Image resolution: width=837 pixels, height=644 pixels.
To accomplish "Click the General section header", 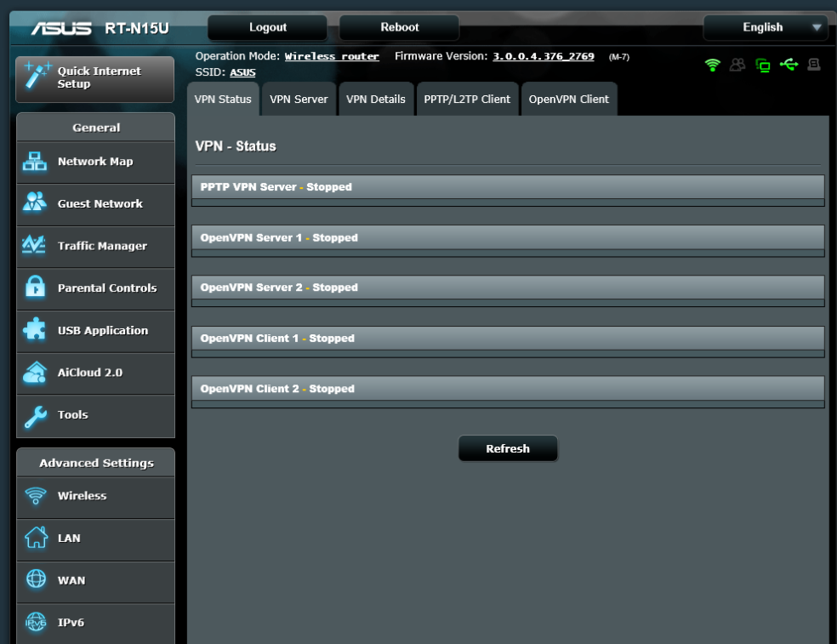I will pos(95,128).
